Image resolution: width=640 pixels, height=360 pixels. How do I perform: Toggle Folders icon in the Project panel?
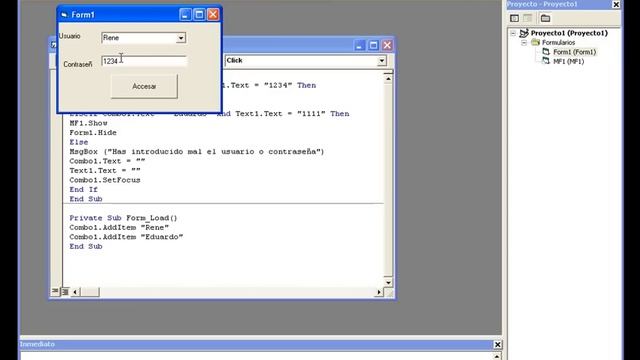click(545, 18)
